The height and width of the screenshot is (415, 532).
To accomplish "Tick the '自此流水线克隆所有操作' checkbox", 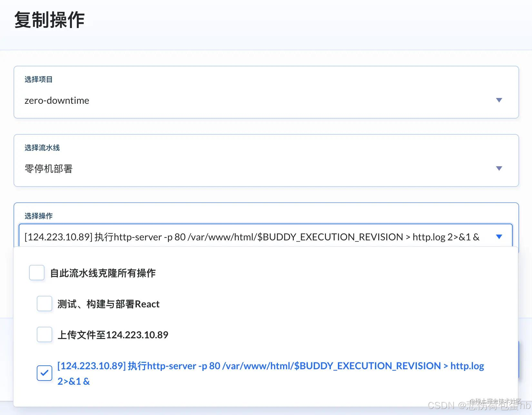I will click(37, 273).
